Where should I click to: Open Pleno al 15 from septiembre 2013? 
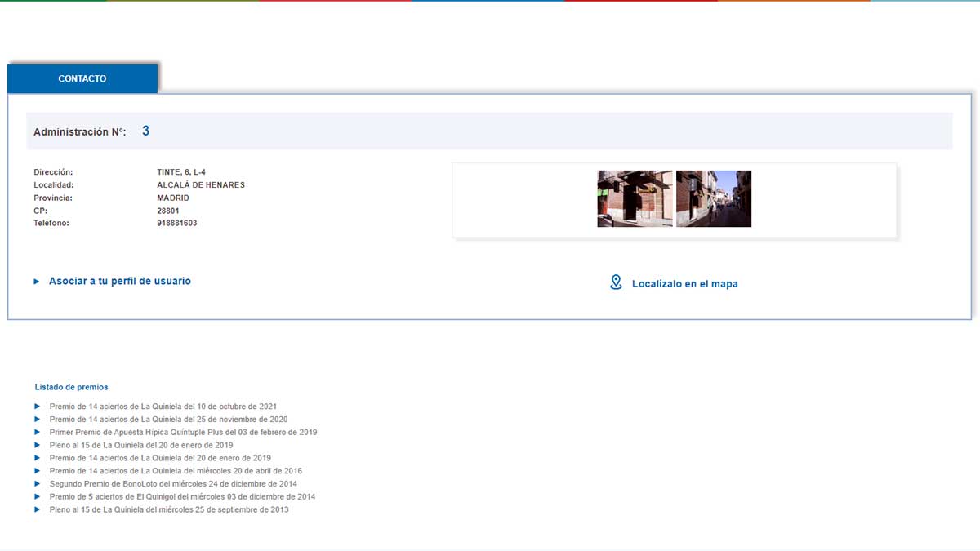coord(169,509)
